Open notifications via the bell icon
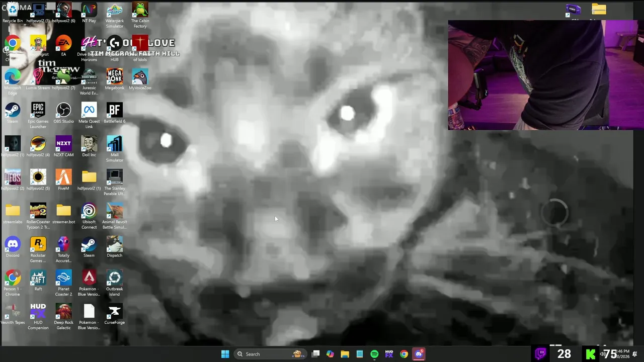 (635, 354)
